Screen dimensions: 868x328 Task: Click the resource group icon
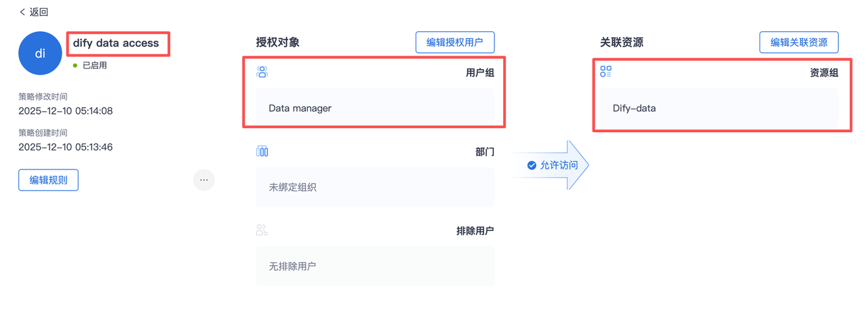click(606, 72)
